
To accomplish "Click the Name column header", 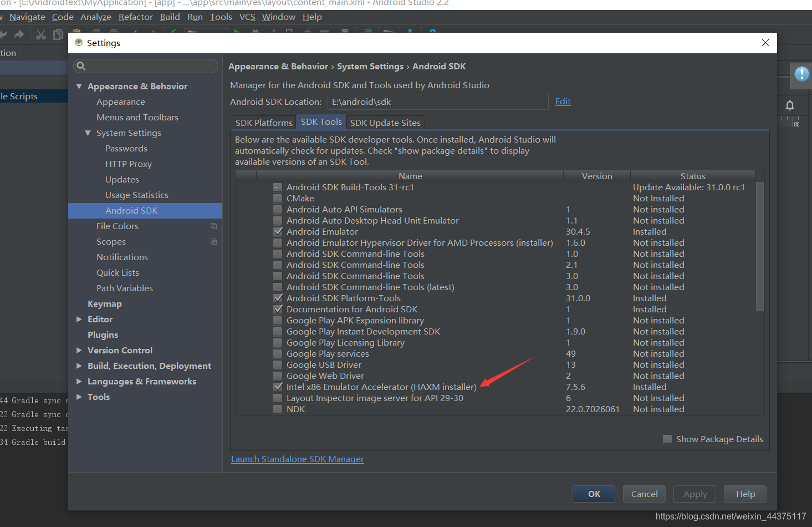I will (x=410, y=176).
